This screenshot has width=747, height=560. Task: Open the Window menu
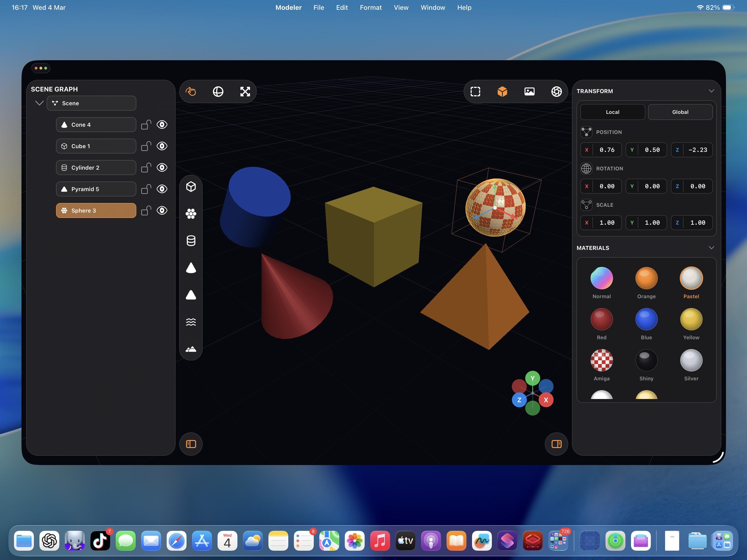[x=433, y=7]
